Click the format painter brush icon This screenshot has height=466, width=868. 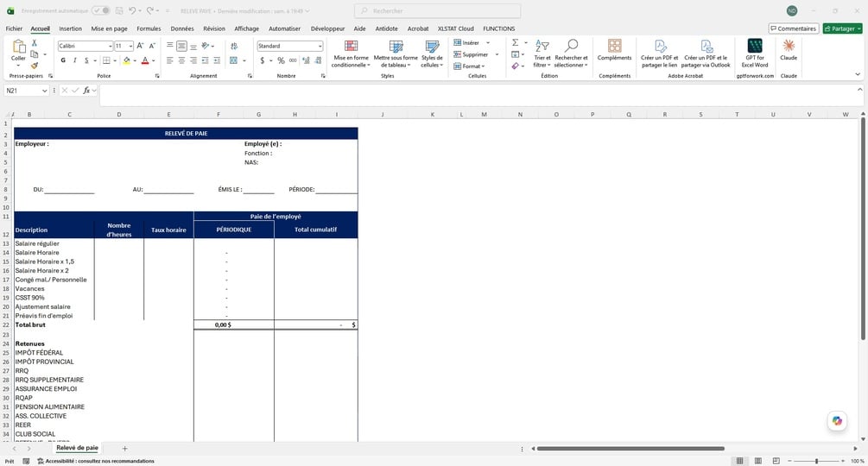pyautogui.click(x=35, y=66)
